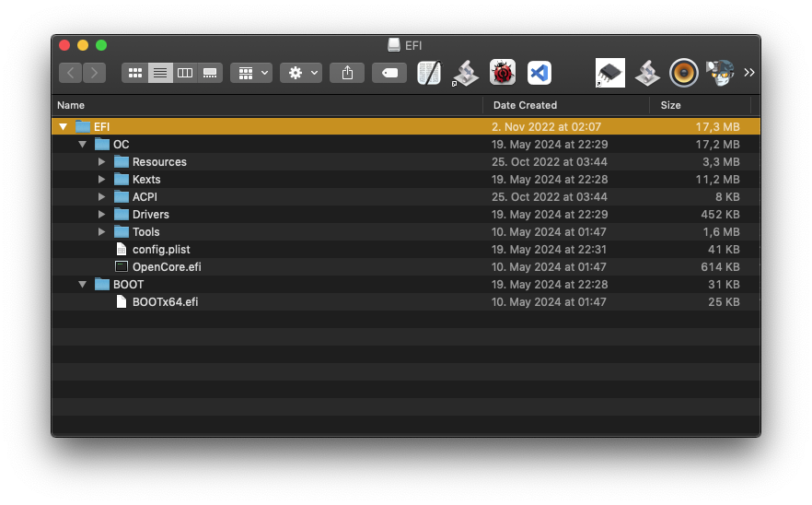Select the OpenCore.efi file
Image resolution: width=812 pixels, height=505 pixels.
[406, 267]
